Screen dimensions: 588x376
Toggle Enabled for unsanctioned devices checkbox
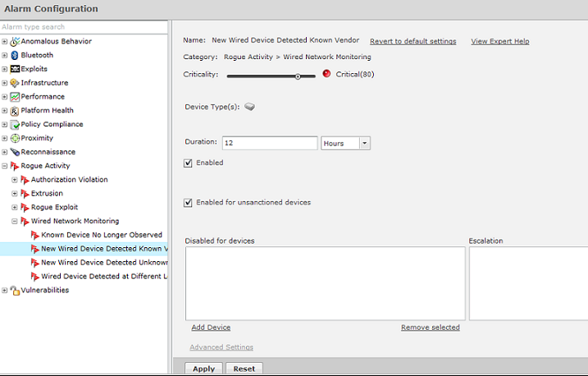click(x=188, y=203)
